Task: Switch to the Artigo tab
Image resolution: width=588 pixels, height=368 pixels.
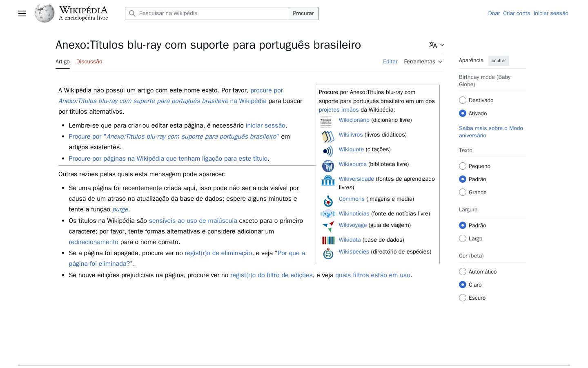Action: pyautogui.click(x=62, y=62)
